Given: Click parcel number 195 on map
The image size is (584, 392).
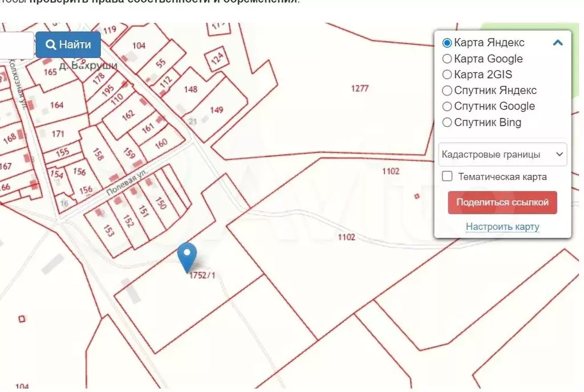Looking at the screenshot, I should 108,90.
